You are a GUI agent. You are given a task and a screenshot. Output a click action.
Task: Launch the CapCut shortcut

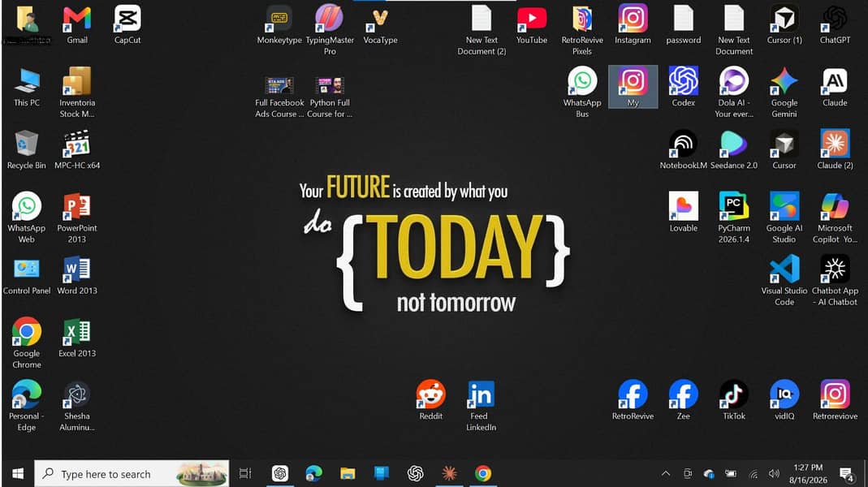click(x=127, y=25)
